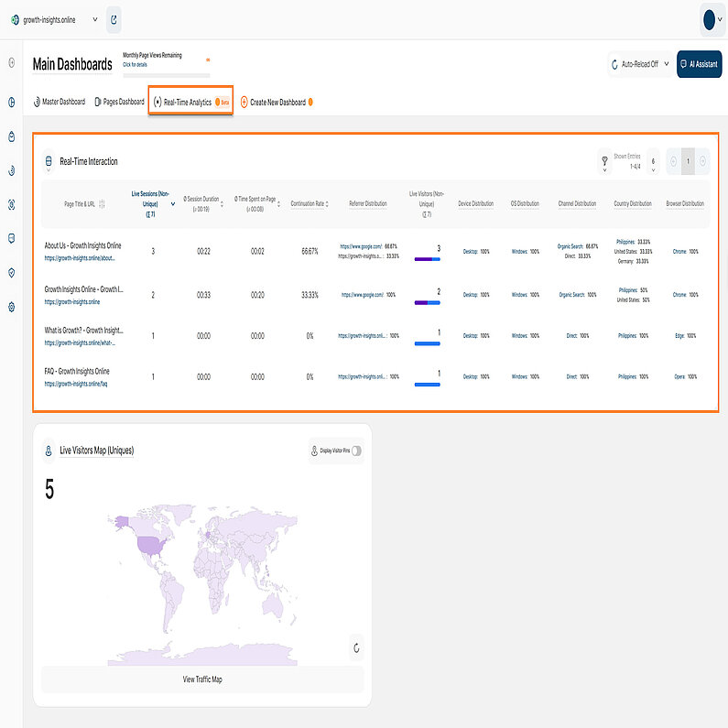Screen dimensions: 728x728
Task: Click the Device Distribution column header
Action: [x=475, y=203]
